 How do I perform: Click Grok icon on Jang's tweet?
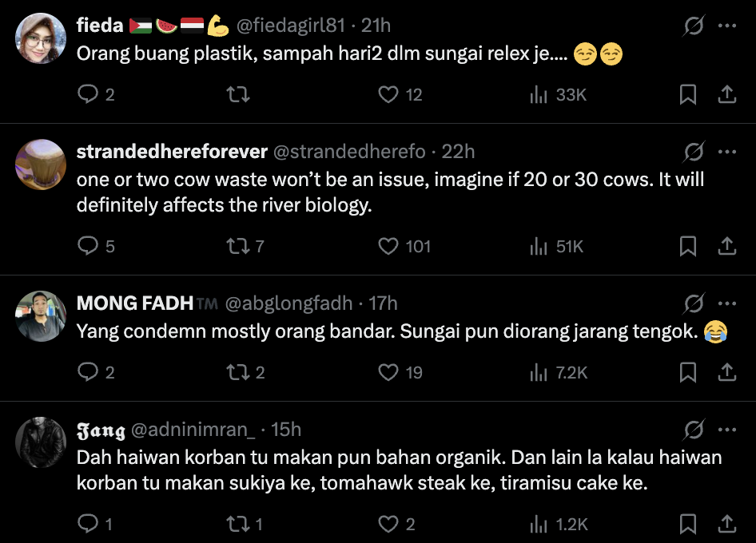tap(694, 430)
